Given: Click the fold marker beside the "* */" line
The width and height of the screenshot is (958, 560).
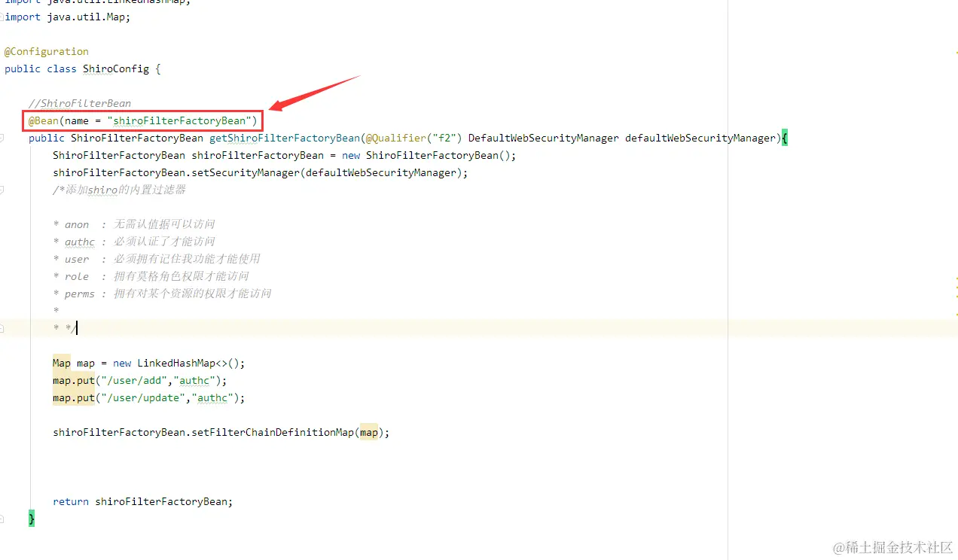Looking at the screenshot, I should pyautogui.click(x=2, y=328).
